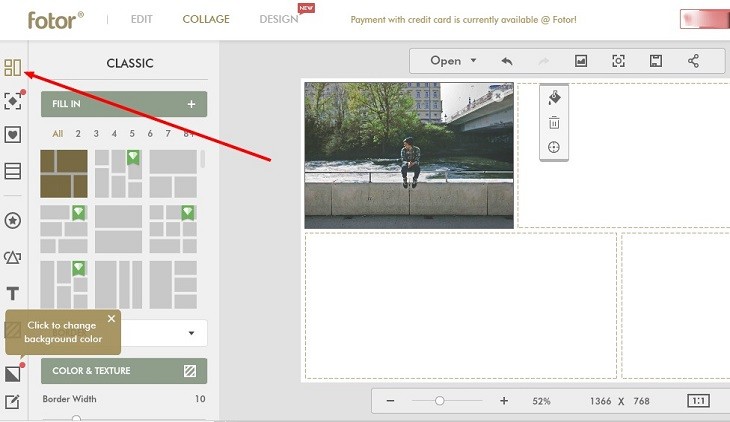Open the Photo Stitching sidebar icon
The width and height of the screenshot is (730, 422).
[13, 171]
